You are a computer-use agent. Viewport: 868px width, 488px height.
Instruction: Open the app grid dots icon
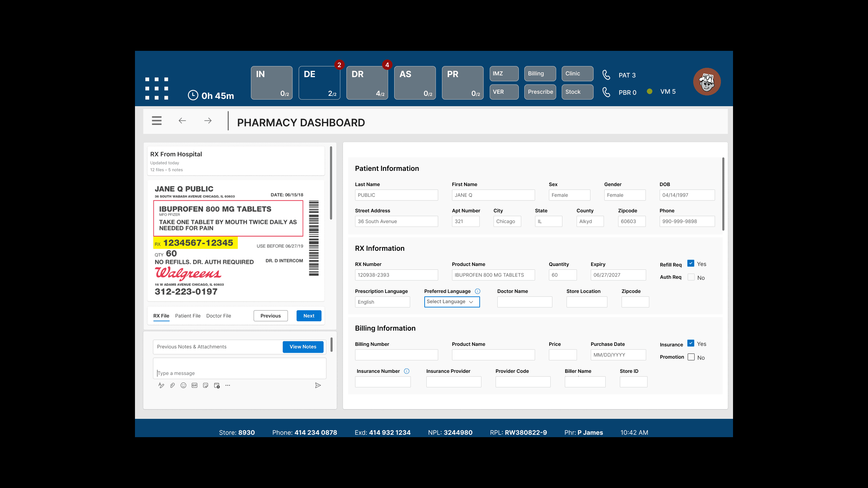[157, 89]
